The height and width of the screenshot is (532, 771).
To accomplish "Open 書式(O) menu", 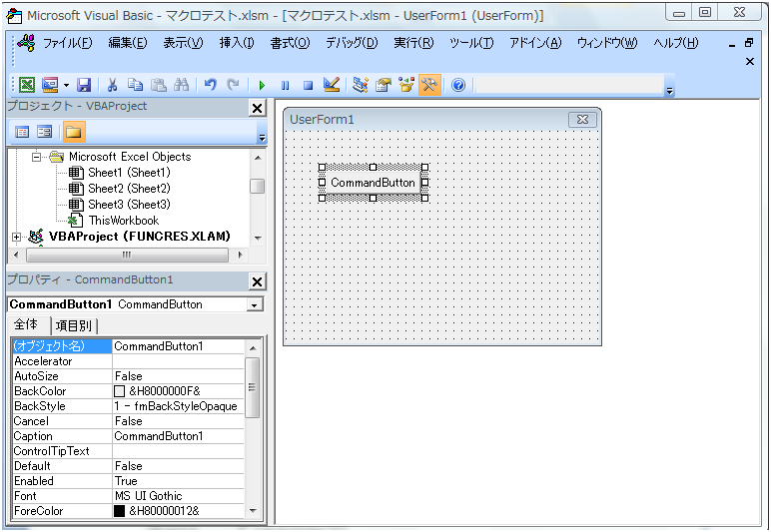I will 290,43.
